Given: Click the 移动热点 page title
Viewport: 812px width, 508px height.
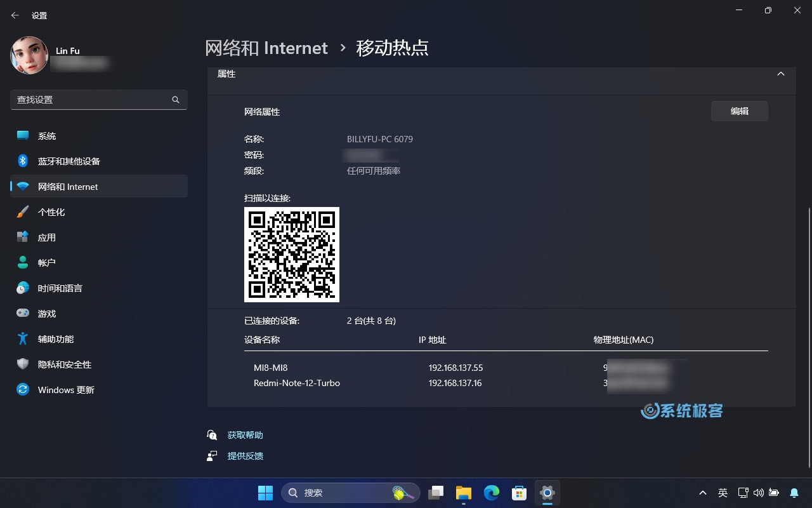Looking at the screenshot, I should 393,48.
